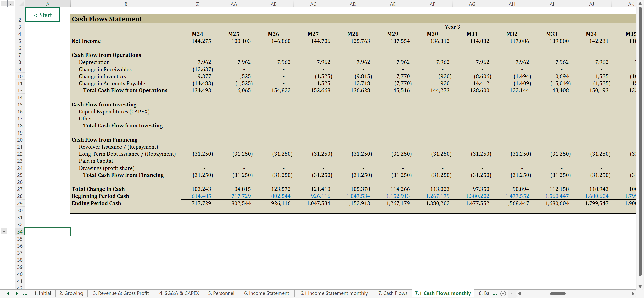
Task: Expand grouped rows with plus button
Action: pos(4,231)
